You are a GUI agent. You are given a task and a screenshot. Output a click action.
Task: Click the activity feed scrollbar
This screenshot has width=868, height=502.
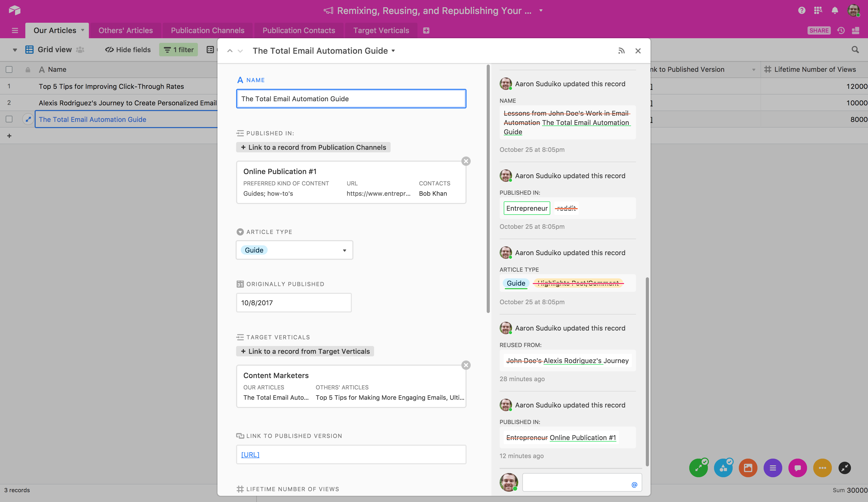(647, 372)
